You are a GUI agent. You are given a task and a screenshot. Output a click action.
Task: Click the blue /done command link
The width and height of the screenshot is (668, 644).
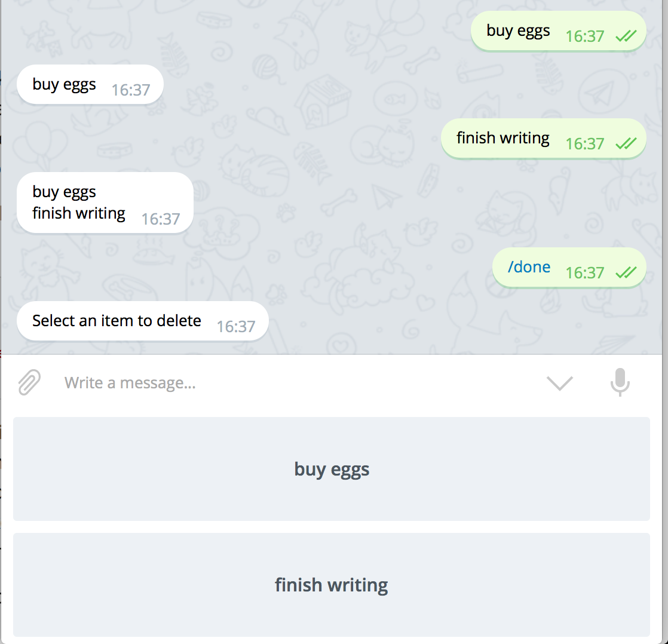528,267
